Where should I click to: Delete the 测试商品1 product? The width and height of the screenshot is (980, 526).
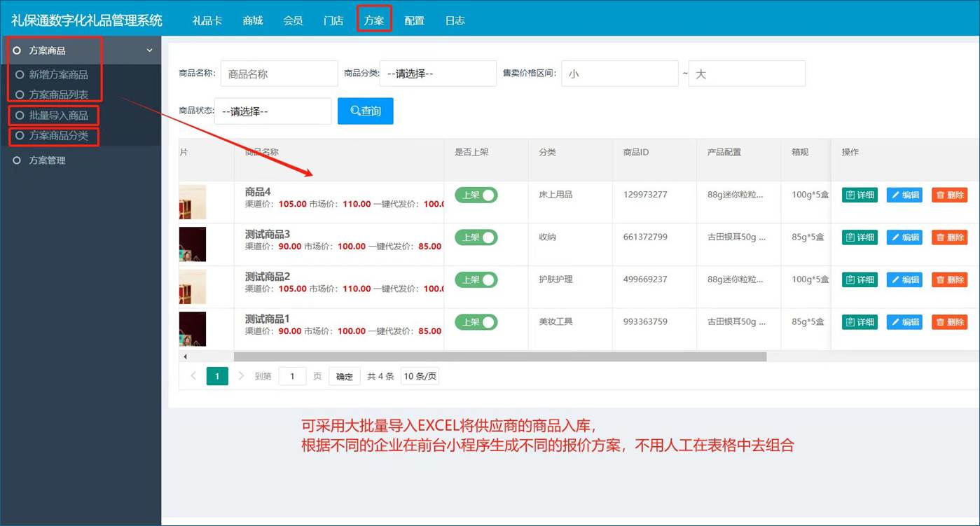point(949,322)
